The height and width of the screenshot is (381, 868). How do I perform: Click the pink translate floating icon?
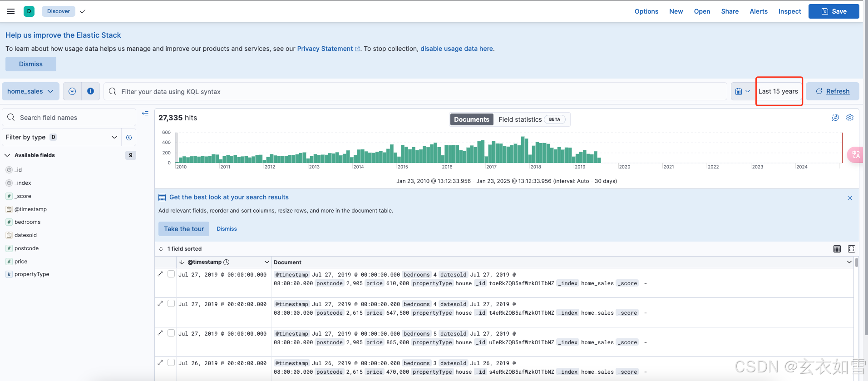(x=856, y=155)
